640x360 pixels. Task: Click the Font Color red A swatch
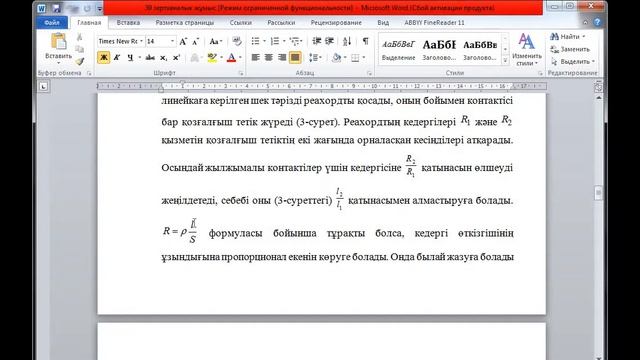231,58
